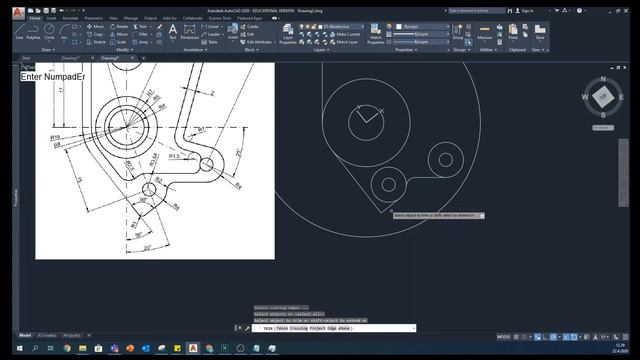This screenshot has height=360, width=640.
Task: Toggle object snap tracking in status bar
Action: pyautogui.click(x=566, y=337)
